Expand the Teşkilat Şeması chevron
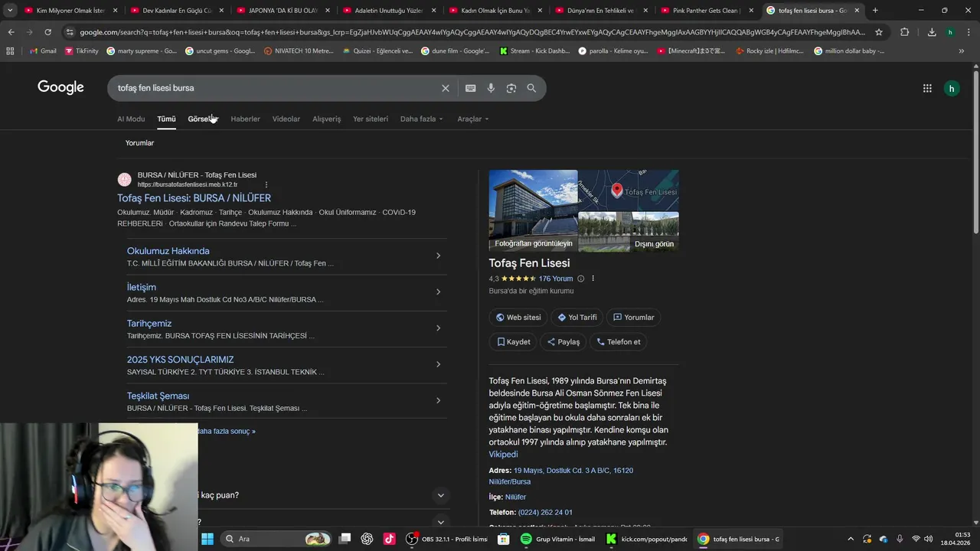The width and height of the screenshot is (980, 551). tap(438, 400)
